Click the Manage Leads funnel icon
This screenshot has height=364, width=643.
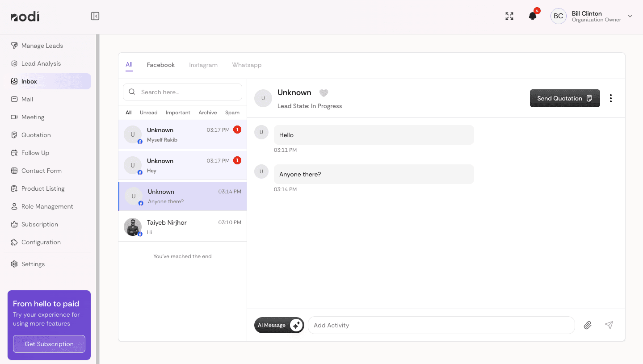pyautogui.click(x=14, y=46)
